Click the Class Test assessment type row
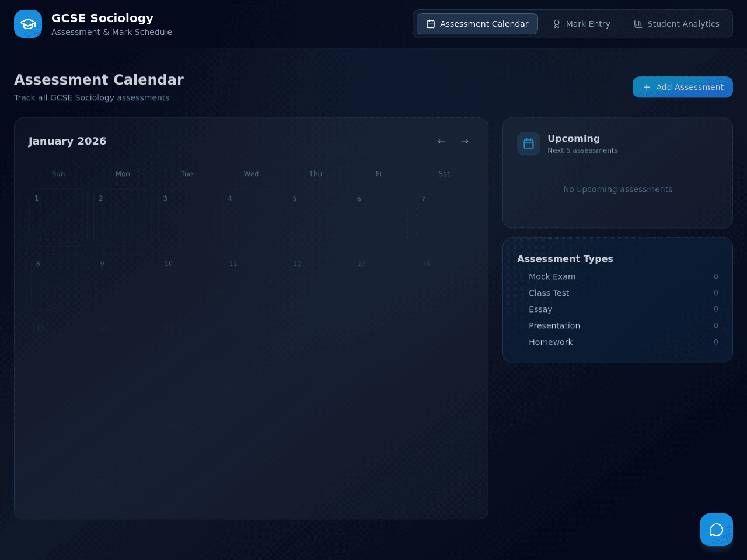This screenshot has height=560, width=747. tap(617, 293)
